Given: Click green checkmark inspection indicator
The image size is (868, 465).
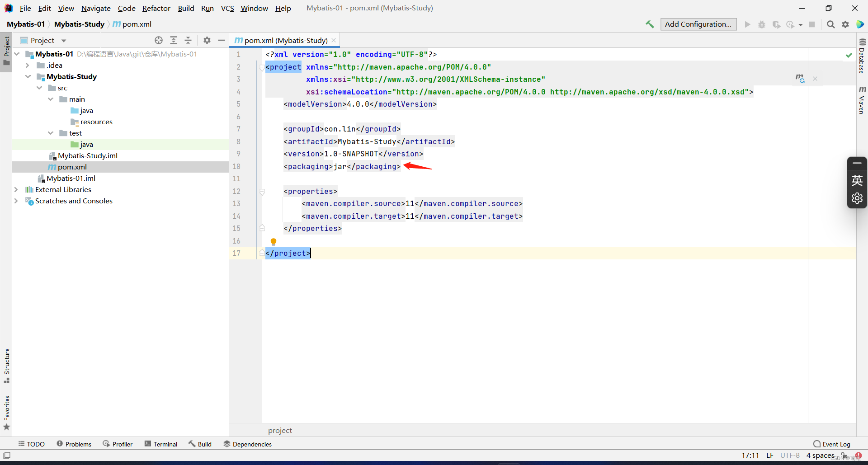Looking at the screenshot, I should point(849,55).
